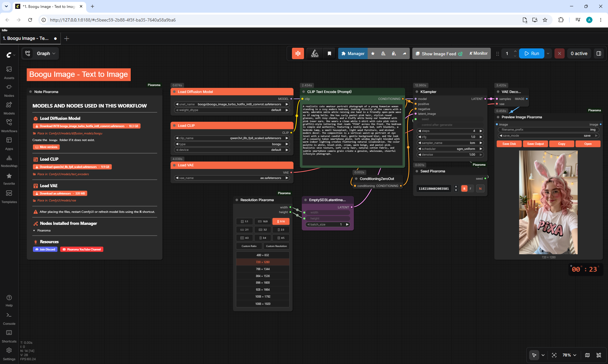Open the scheduler combo box
The image size is (608, 364).
pyautogui.click(x=450, y=149)
